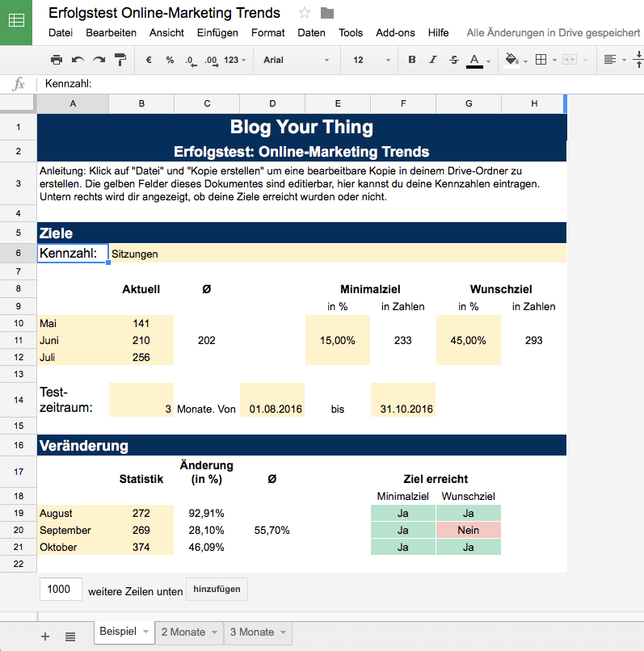Select the Oktober value 374
The height and width of the screenshot is (651, 644).
[141, 547]
